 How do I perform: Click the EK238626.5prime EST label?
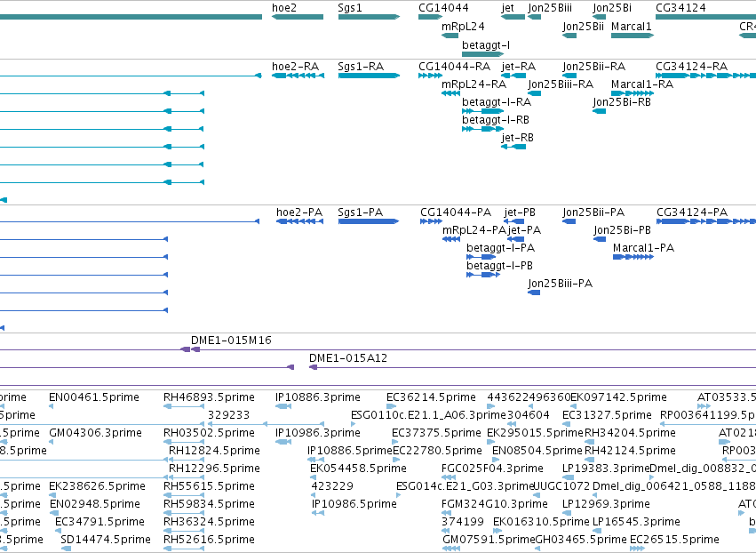(97, 486)
